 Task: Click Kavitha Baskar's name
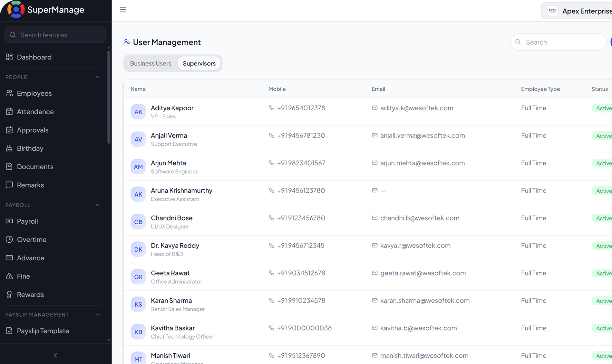[173, 328]
